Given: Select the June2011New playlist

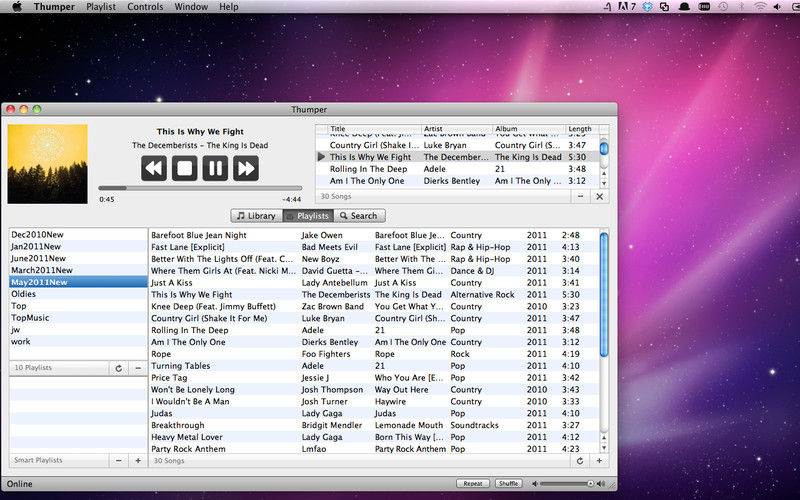Looking at the screenshot, I should [78, 258].
